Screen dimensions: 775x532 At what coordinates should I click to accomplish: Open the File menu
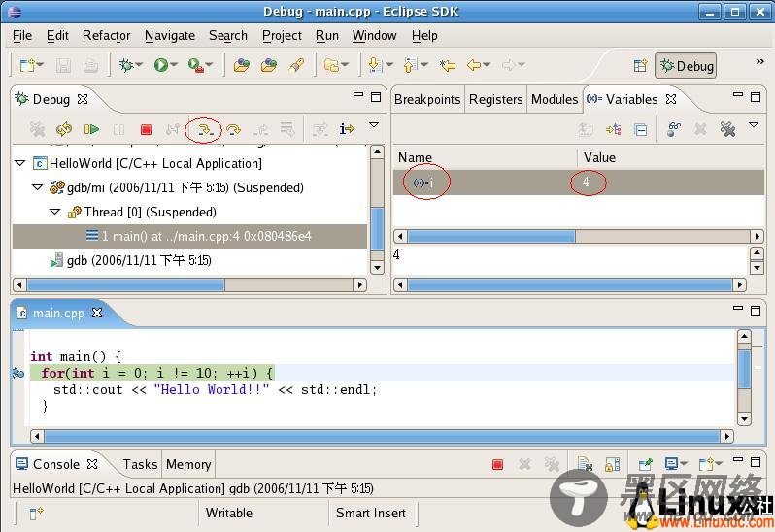point(22,36)
